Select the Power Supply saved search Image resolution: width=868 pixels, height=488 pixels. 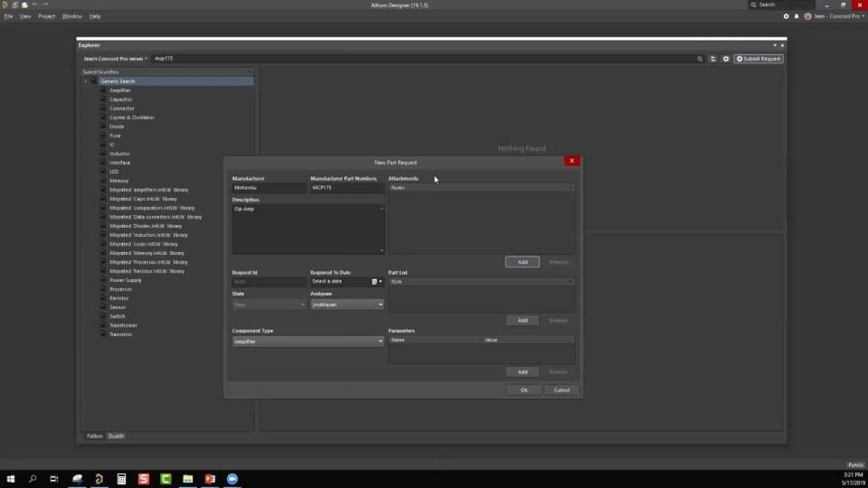coord(126,280)
